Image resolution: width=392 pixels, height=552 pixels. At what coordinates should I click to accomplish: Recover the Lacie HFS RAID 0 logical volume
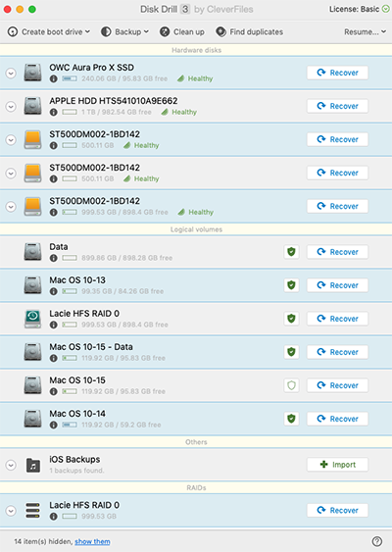(x=337, y=319)
